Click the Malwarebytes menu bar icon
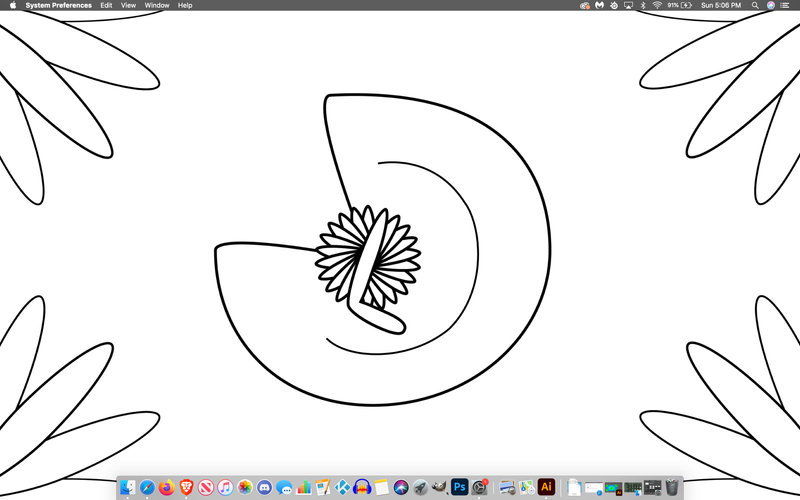 point(599,5)
